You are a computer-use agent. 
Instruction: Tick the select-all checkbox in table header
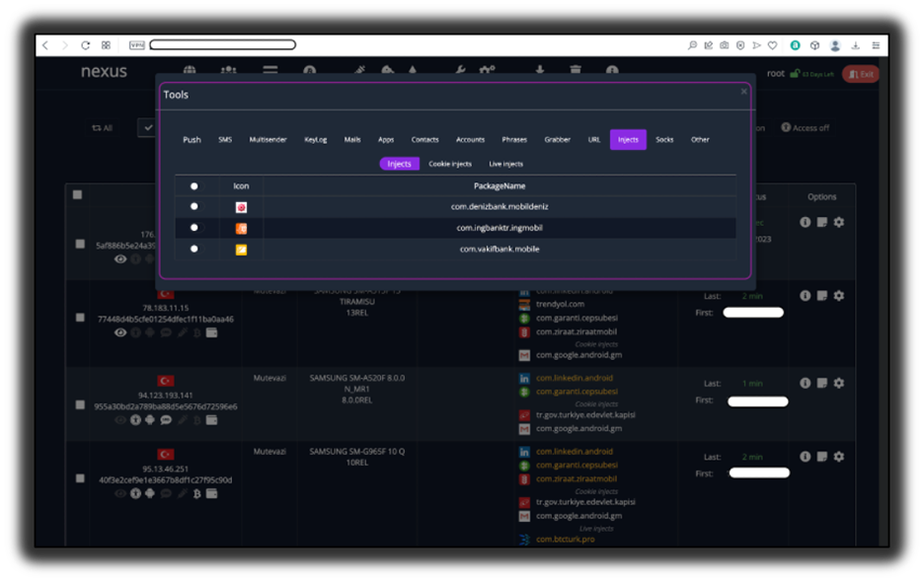pos(77,195)
